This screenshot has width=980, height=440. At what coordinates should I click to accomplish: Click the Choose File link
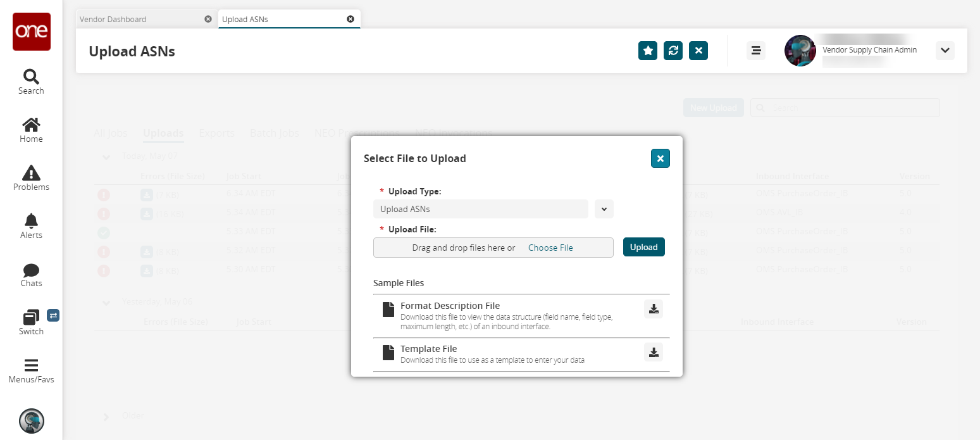[550, 248]
